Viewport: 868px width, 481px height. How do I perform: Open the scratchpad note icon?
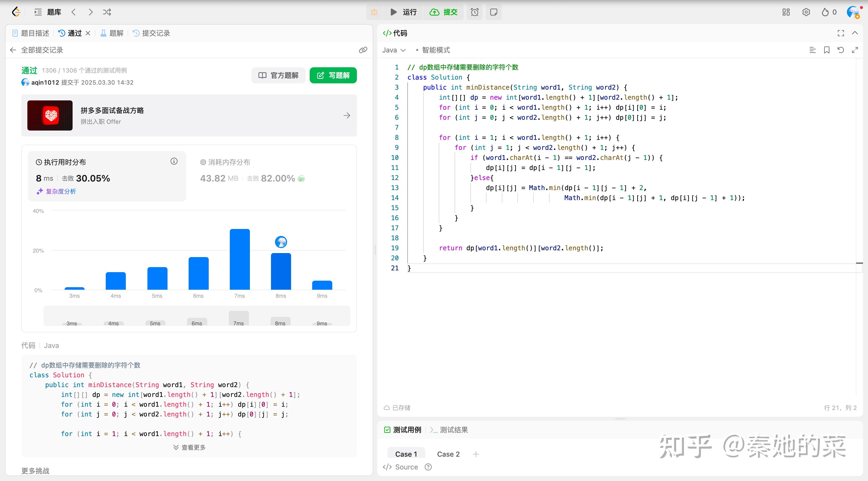(493, 12)
